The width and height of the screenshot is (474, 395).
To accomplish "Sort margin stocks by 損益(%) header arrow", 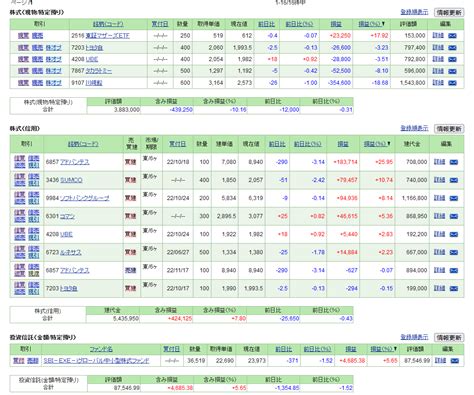I will (x=377, y=144).
